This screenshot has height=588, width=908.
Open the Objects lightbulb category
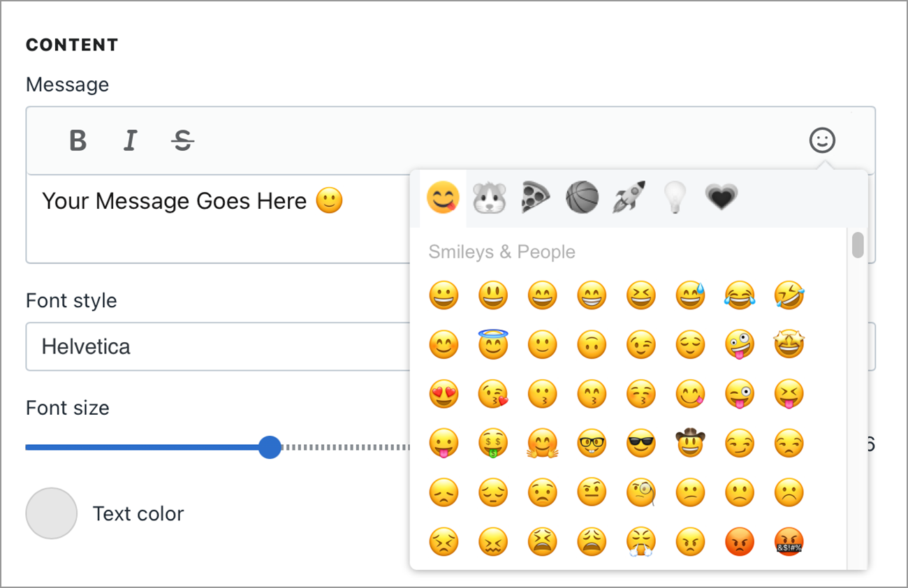[x=675, y=197]
